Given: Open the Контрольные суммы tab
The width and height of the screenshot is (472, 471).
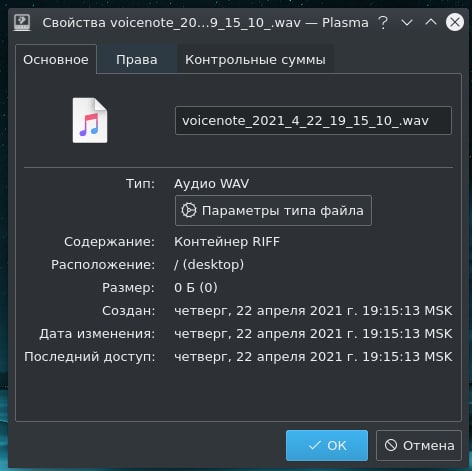Looking at the screenshot, I should 255,60.
